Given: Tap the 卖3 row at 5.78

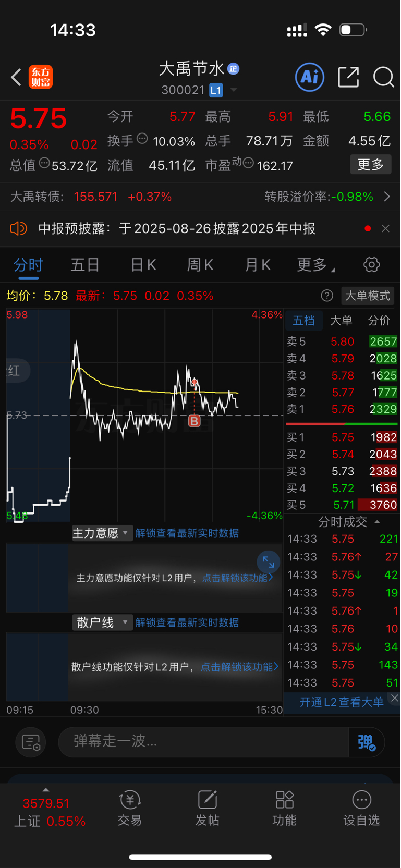Looking at the screenshot, I should [x=342, y=375].
